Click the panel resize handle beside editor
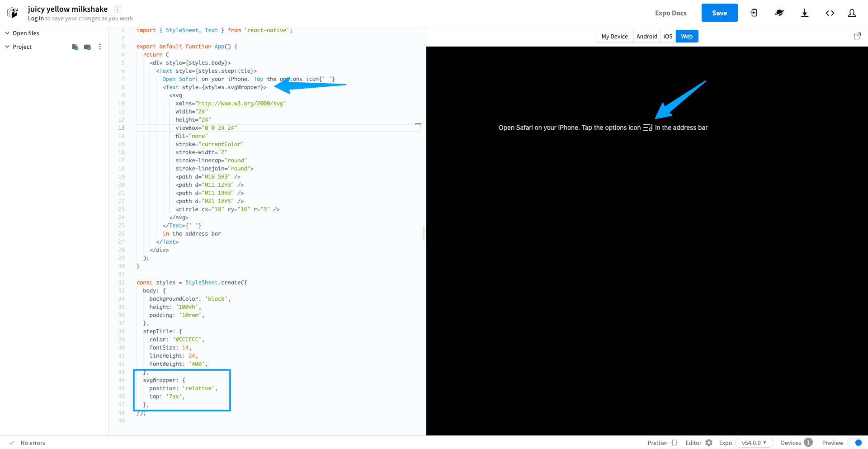Viewport: 868px width, 449px height. [424, 233]
